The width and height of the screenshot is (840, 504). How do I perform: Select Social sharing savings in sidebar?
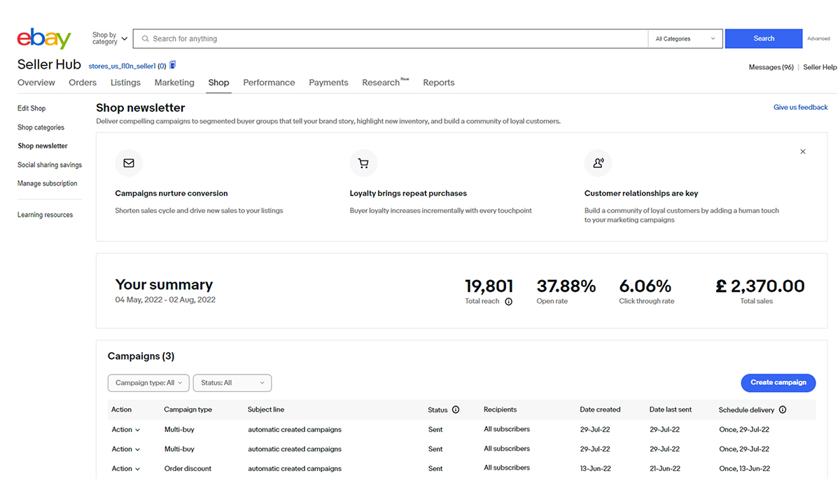[x=50, y=165]
